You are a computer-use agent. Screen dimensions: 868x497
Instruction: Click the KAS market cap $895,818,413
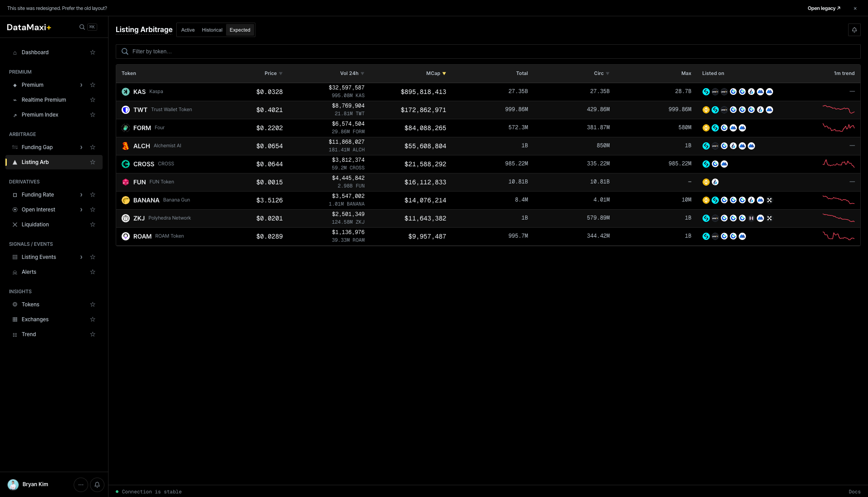pyautogui.click(x=423, y=92)
